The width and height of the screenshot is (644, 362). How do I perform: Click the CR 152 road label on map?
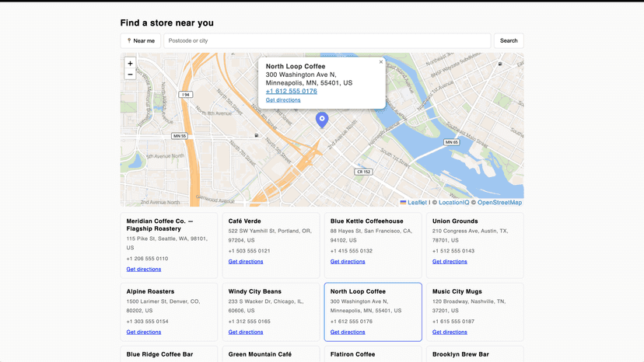point(363,172)
